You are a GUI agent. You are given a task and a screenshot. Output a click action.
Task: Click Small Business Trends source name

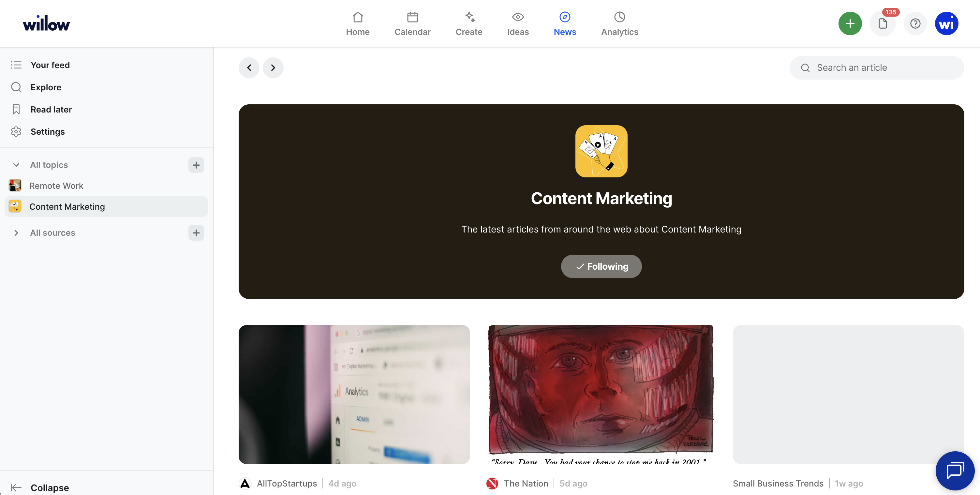778,484
